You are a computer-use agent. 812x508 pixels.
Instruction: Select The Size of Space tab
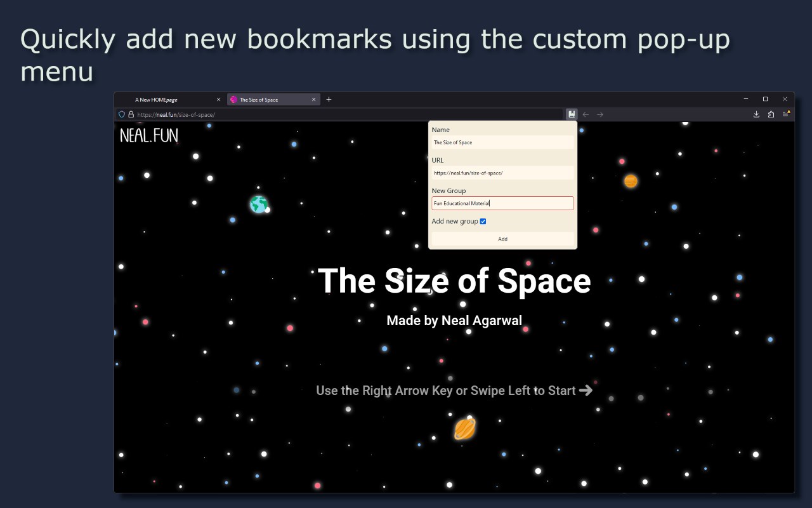pos(273,100)
